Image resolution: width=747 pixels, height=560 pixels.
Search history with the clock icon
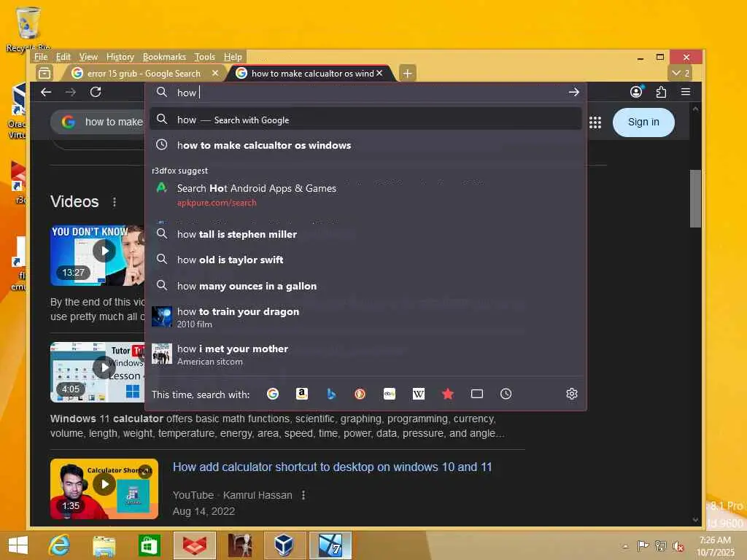click(506, 394)
